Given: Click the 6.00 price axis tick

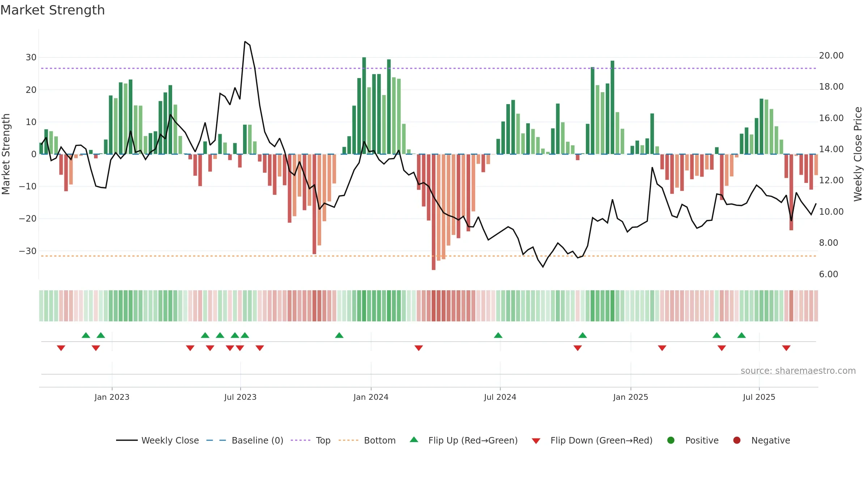Looking at the screenshot, I should [828, 274].
